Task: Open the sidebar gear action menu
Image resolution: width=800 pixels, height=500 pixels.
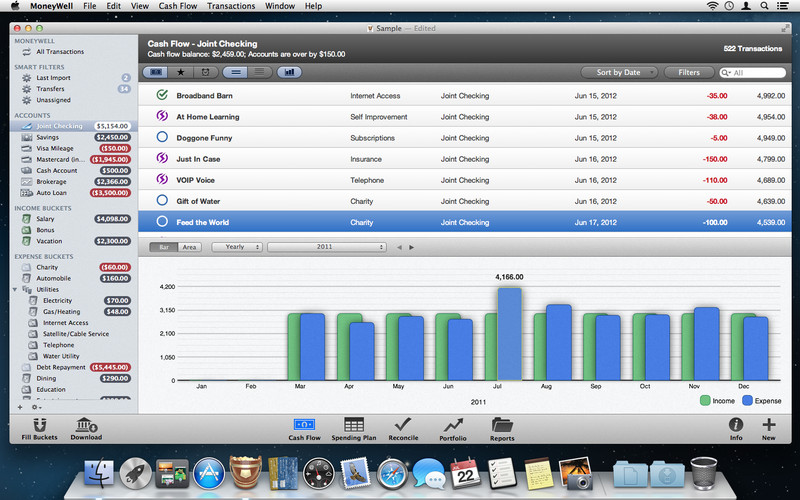Action: (x=36, y=407)
